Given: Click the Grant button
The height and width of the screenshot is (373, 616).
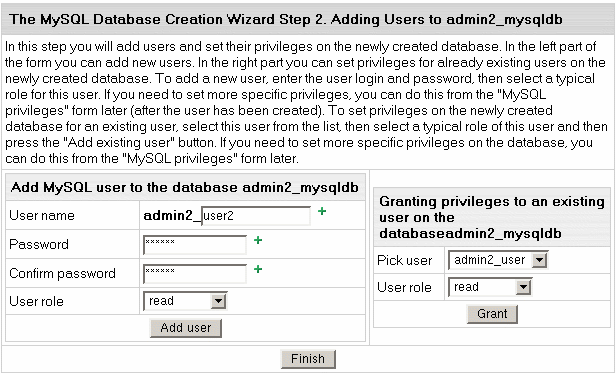Looking at the screenshot, I should pyautogui.click(x=492, y=314).
